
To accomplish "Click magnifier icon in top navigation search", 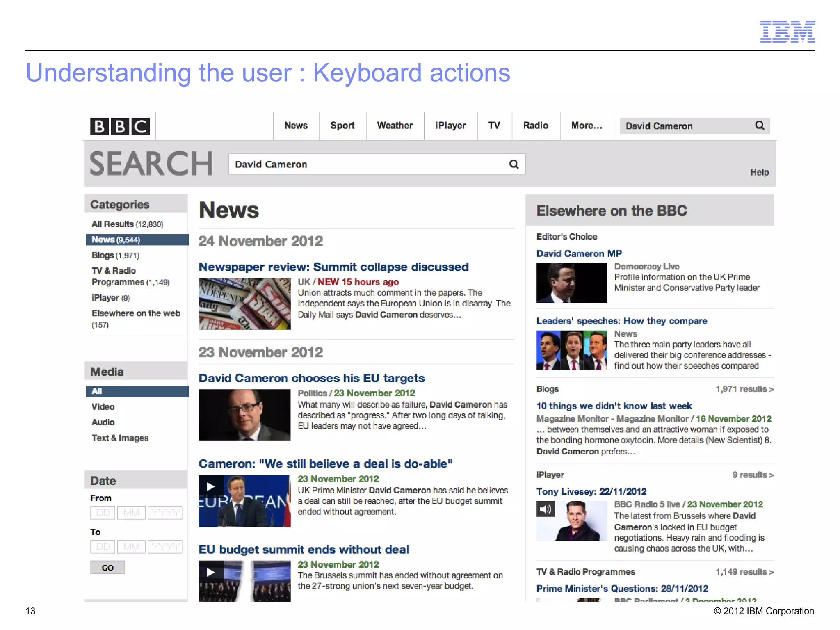I will click(x=760, y=126).
